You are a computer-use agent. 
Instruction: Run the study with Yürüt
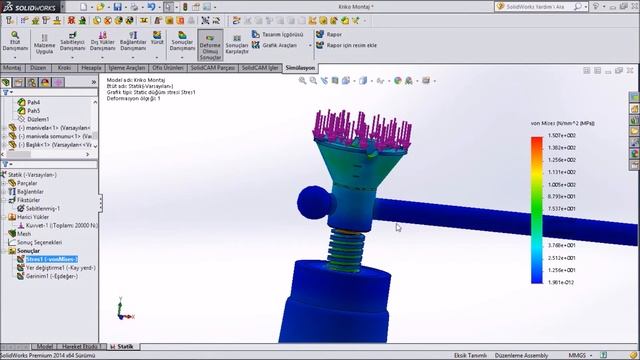[x=157, y=38]
